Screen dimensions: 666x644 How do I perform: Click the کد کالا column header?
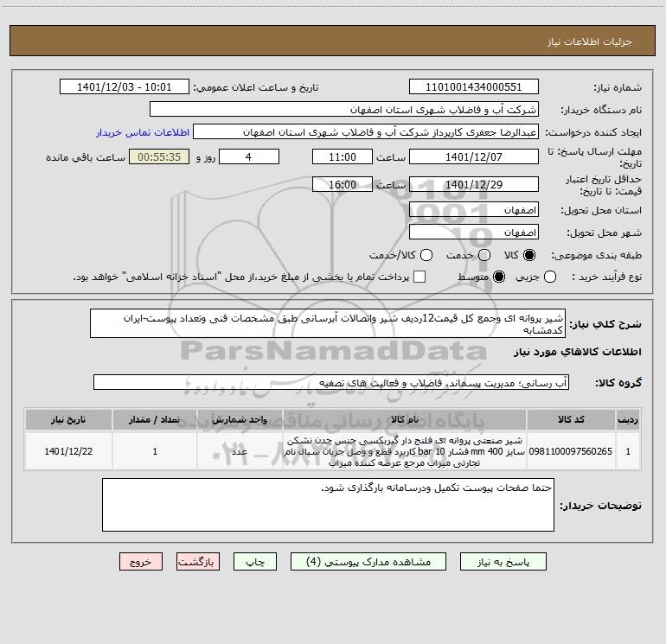click(571, 419)
